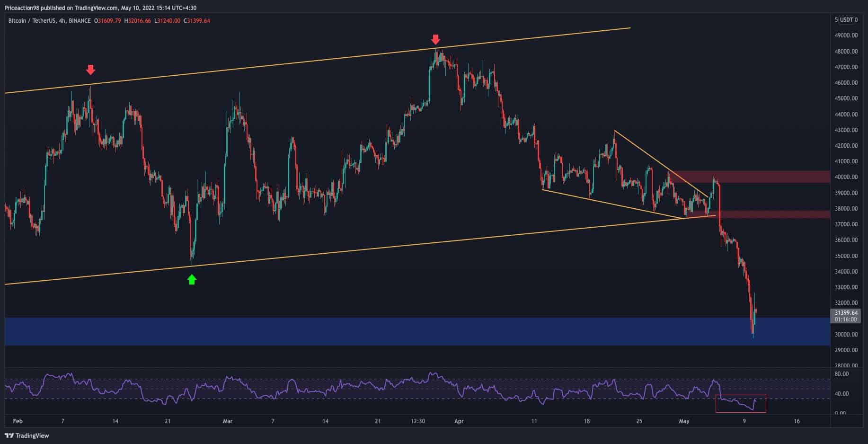Click the Mar label on the time axis

pyautogui.click(x=228, y=421)
